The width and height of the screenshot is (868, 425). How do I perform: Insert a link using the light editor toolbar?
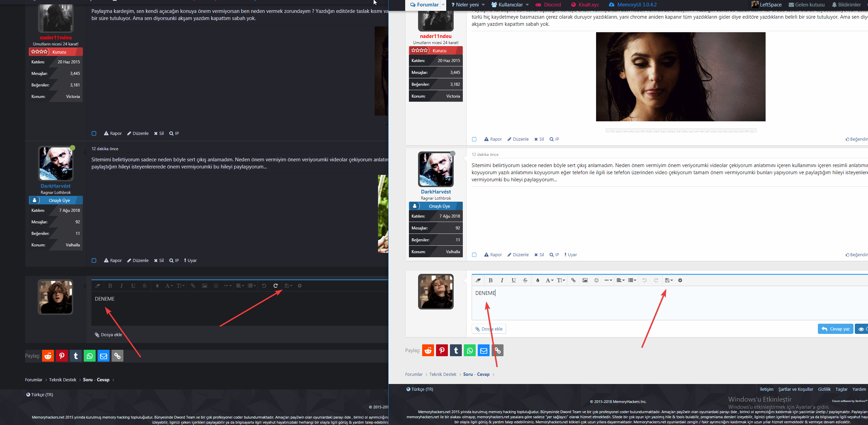point(573,280)
